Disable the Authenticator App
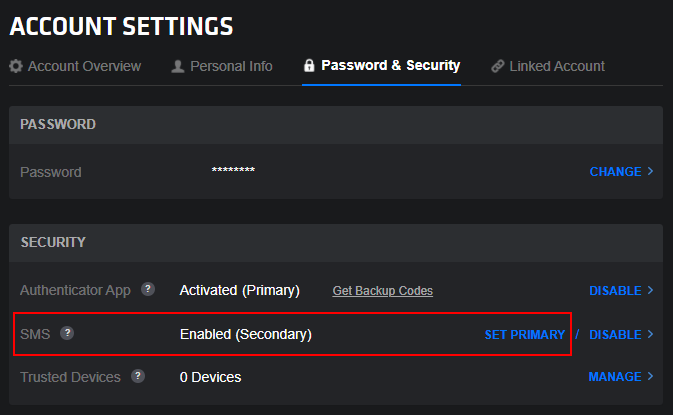The image size is (673, 415). coord(615,291)
